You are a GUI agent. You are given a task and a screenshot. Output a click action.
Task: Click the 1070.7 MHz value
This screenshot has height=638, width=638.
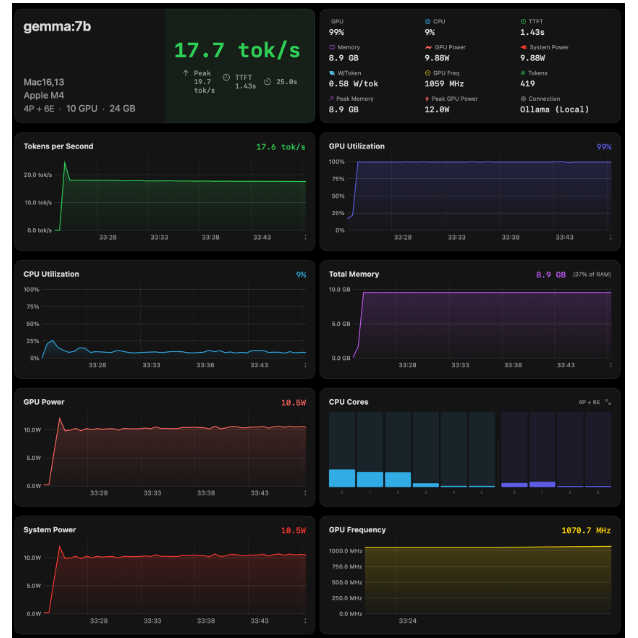tap(586, 531)
